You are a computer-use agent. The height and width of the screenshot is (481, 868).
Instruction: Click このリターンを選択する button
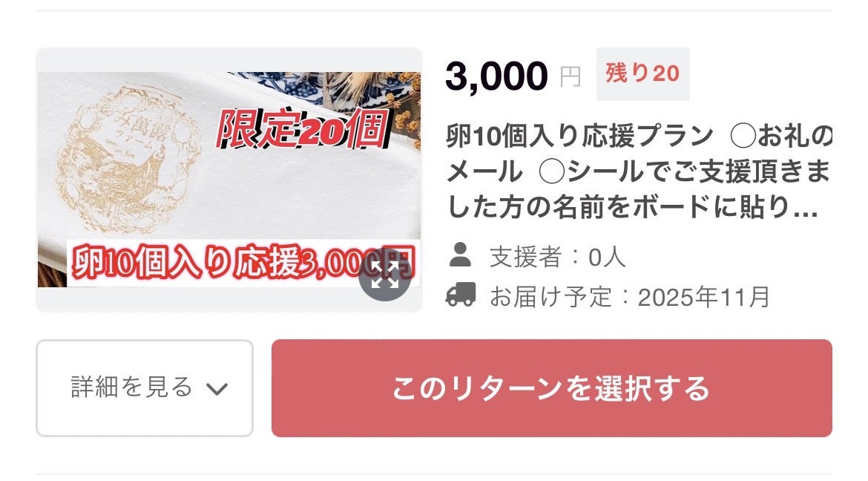(x=551, y=388)
